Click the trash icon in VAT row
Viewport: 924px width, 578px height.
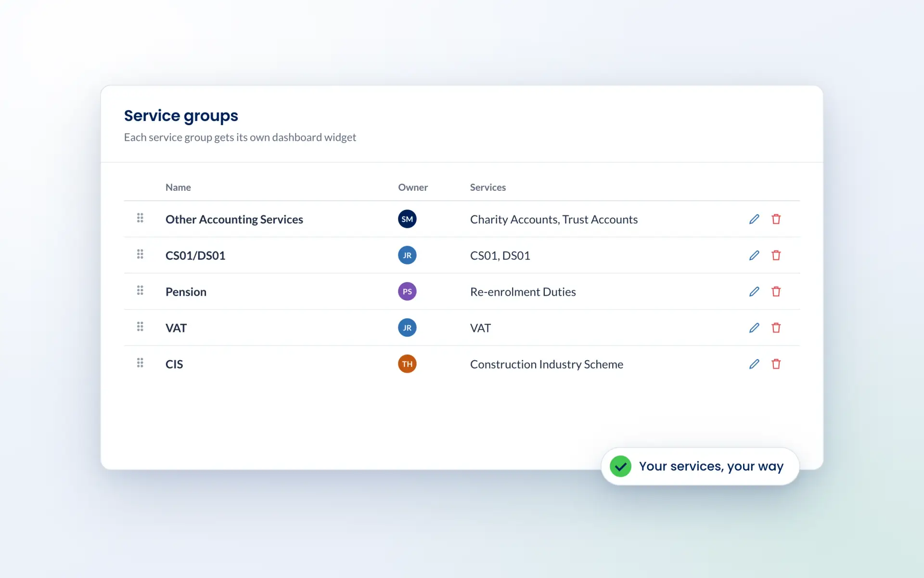point(776,328)
